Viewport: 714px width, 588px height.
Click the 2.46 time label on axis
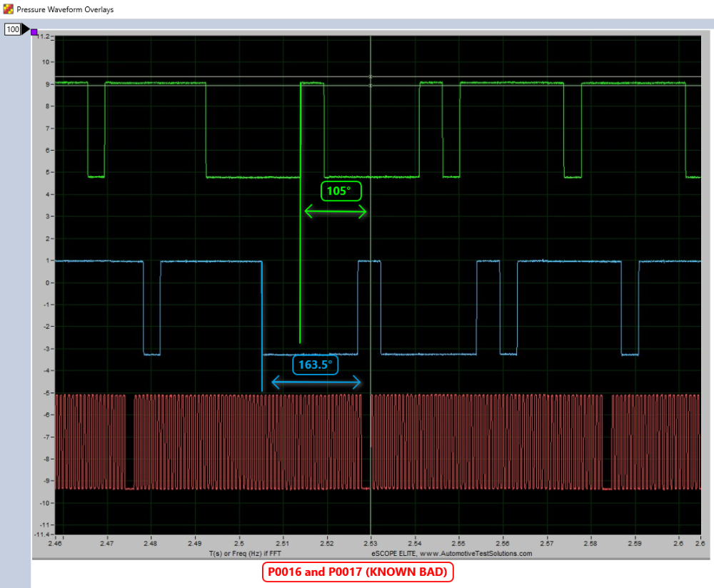54,542
